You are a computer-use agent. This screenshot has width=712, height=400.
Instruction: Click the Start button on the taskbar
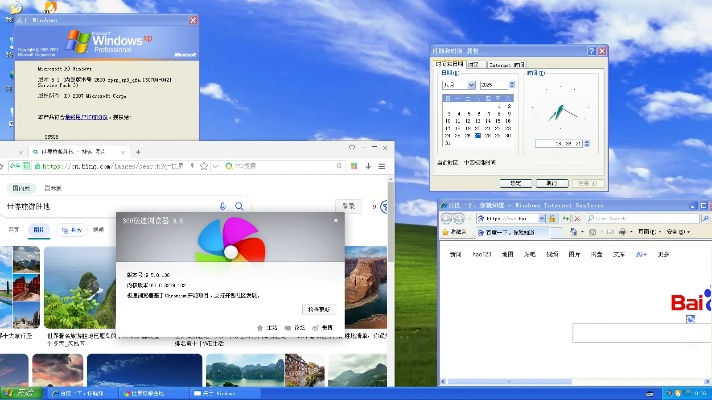click(x=21, y=393)
